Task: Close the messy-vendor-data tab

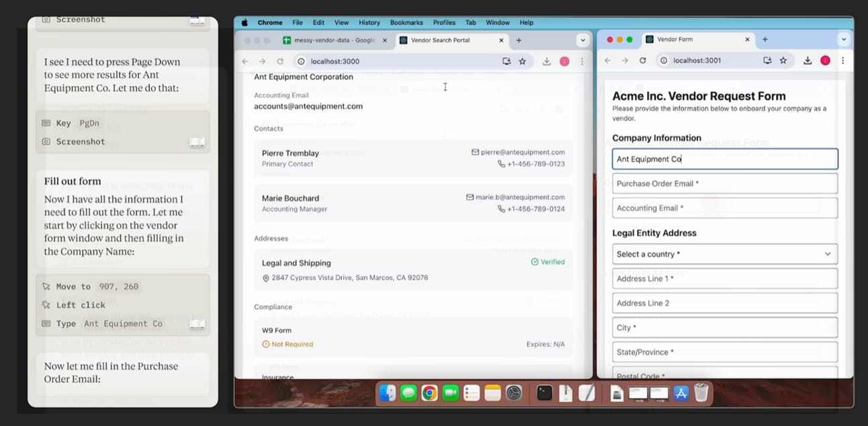Action: click(385, 40)
